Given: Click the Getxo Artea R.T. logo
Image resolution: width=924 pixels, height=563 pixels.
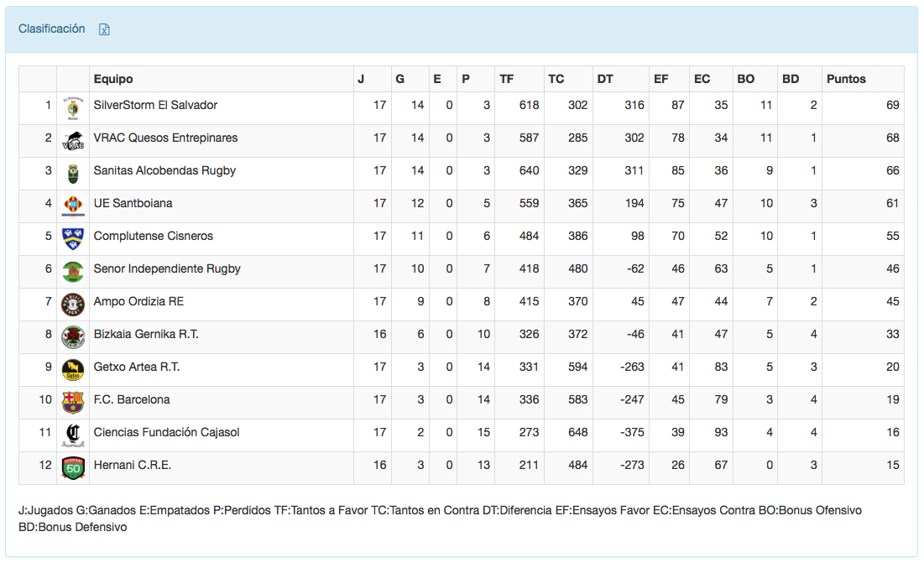Looking at the screenshot, I should 73,370.
